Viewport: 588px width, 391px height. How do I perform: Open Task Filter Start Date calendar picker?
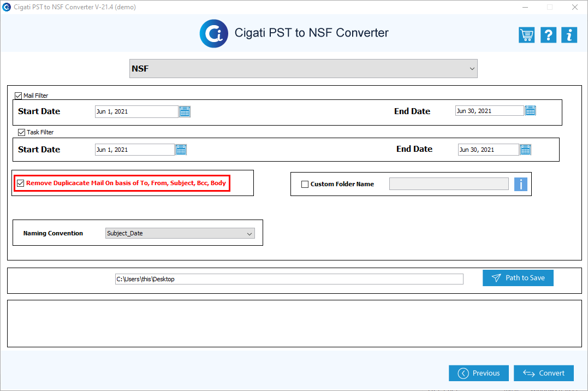point(181,150)
